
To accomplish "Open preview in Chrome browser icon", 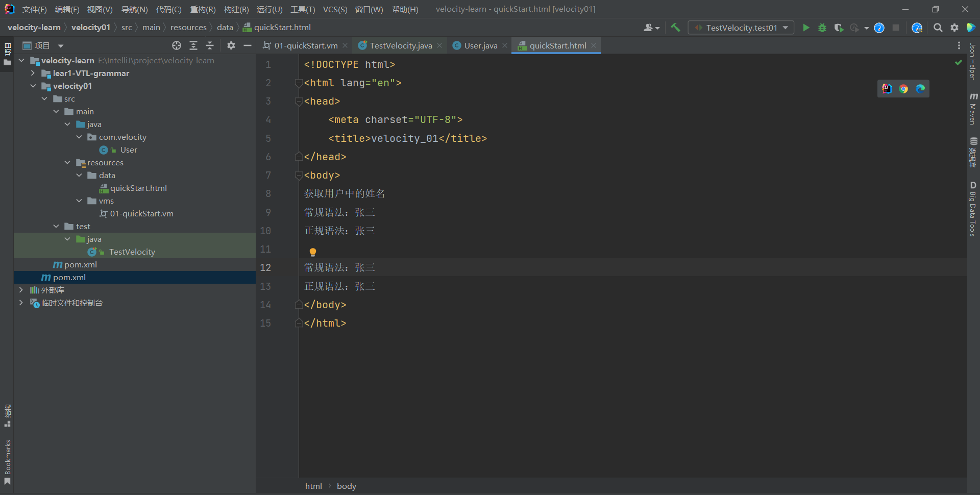I will (x=903, y=89).
